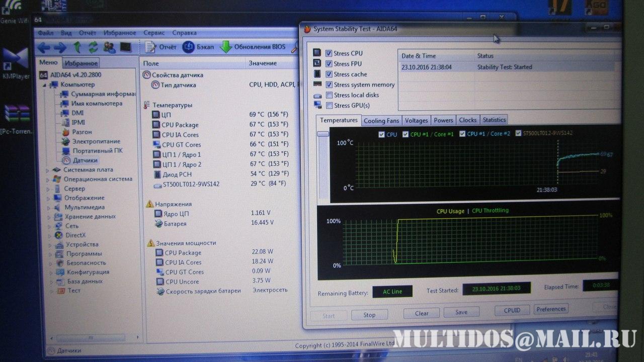Viewport: 644px width, 362px height.
Task: Expand the Операционная система tree node
Action: coord(48,179)
